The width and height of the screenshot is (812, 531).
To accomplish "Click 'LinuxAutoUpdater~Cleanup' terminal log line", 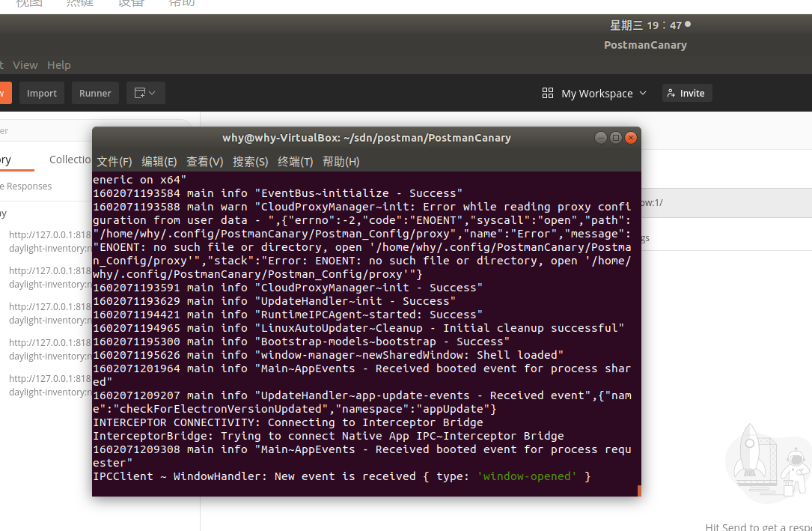I will (358, 328).
